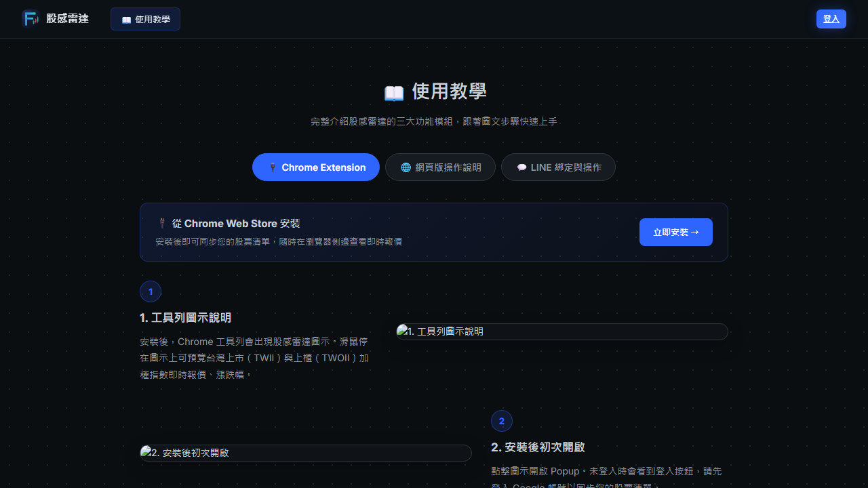Open the 股感雷達 home link text
Viewport: 868px width, 488px height.
click(67, 18)
